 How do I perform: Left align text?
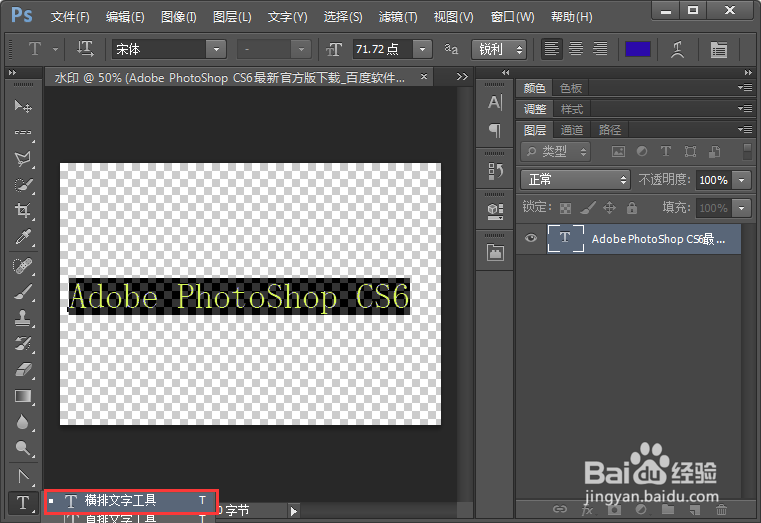click(x=551, y=49)
